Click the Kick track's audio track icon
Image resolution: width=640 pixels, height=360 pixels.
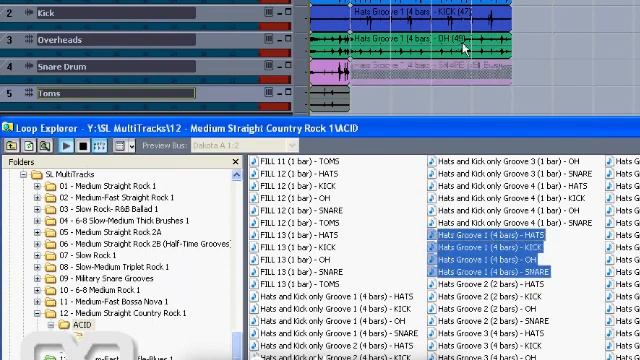coord(29,13)
